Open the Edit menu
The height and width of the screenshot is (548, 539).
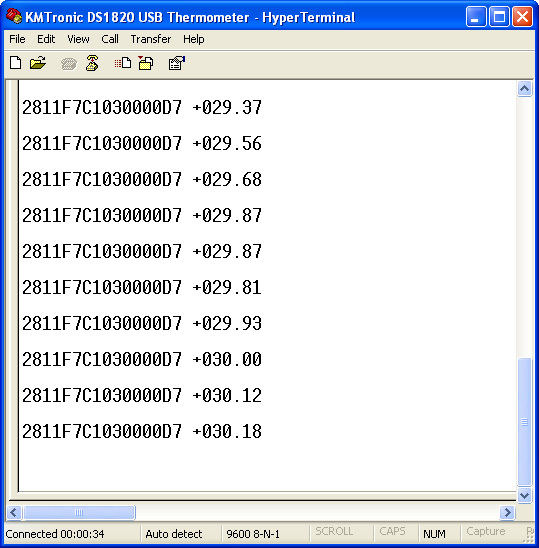click(46, 39)
